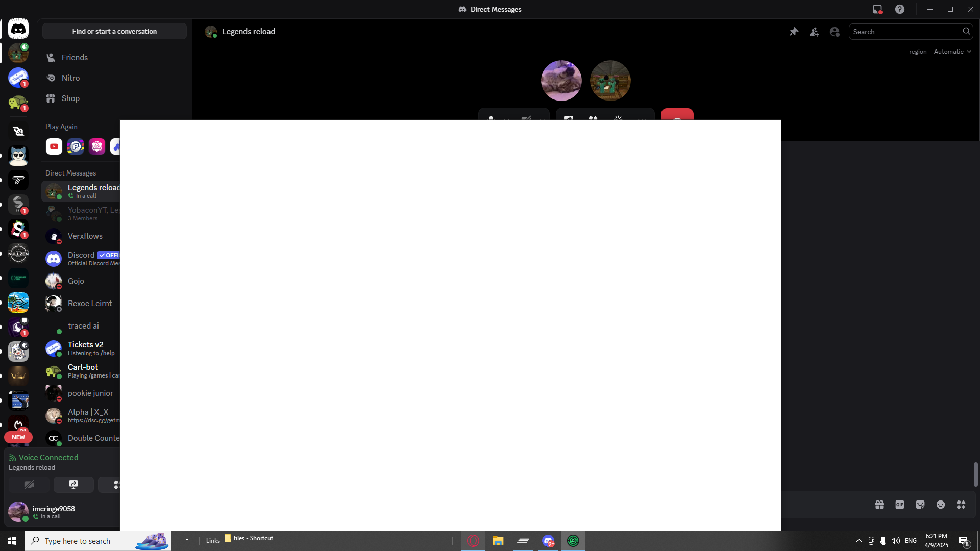Open Tickets v2 direct message
This screenshot has height=551, width=980.
click(81, 348)
